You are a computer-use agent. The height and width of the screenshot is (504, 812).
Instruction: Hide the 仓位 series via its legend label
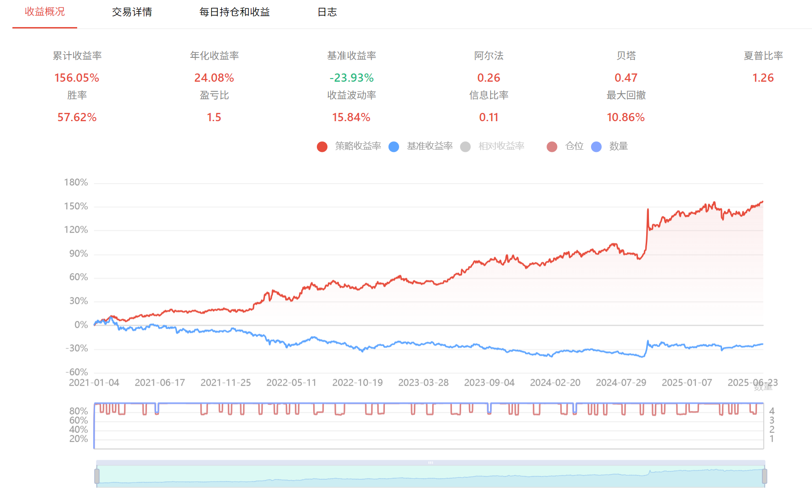coord(574,146)
